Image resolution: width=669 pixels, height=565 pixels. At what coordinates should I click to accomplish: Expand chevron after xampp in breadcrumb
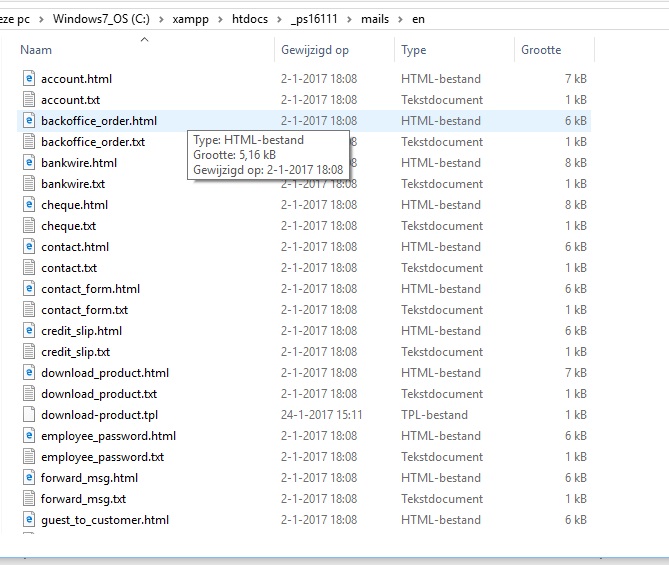tap(220, 20)
